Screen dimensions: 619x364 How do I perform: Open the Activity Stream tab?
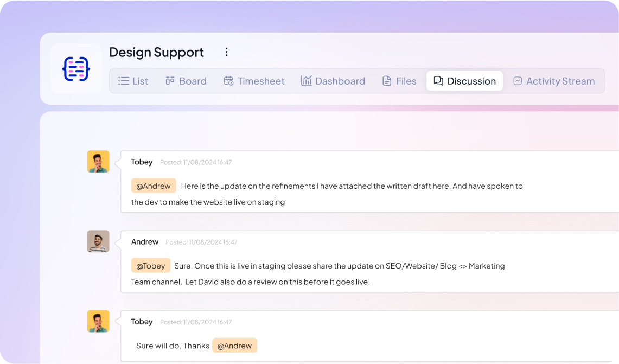(x=554, y=81)
